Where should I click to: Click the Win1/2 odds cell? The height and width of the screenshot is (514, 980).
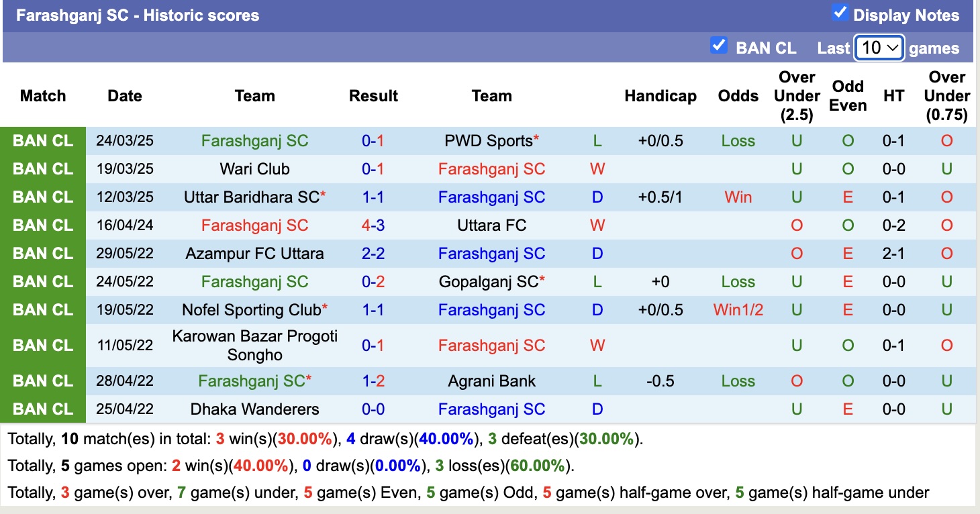pos(738,310)
